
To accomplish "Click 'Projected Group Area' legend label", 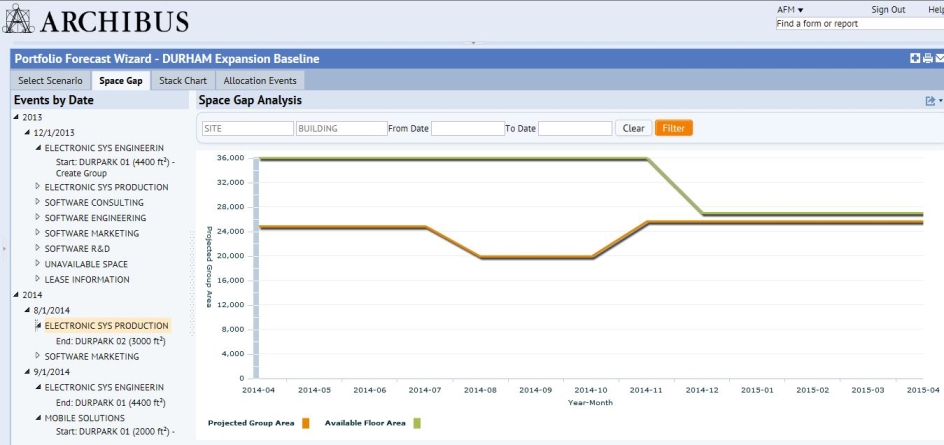I will [251, 423].
